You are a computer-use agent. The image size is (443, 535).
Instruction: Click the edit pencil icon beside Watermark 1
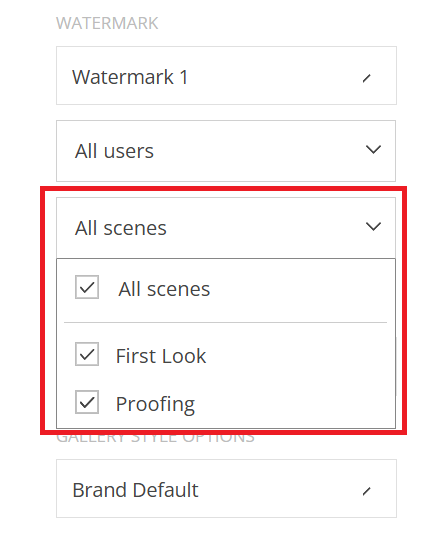366,78
